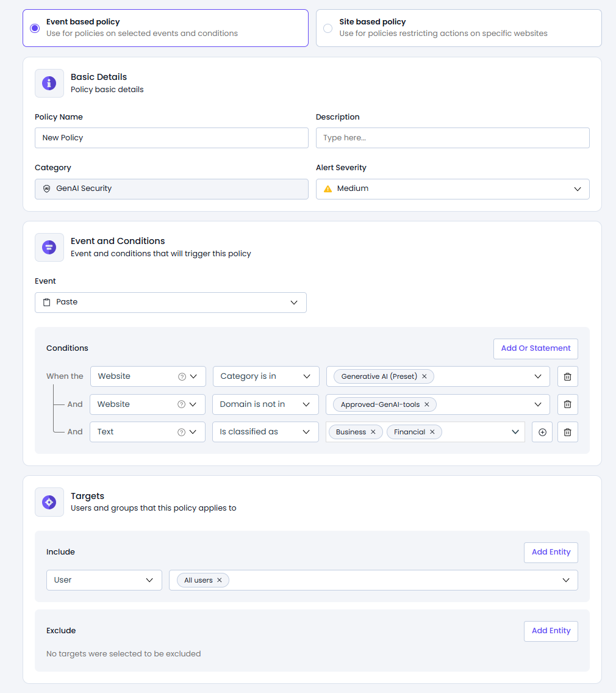Image resolution: width=616 pixels, height=693 pixels.
Task: Click the plus circle icon in Text row
Action: (542, 433)
